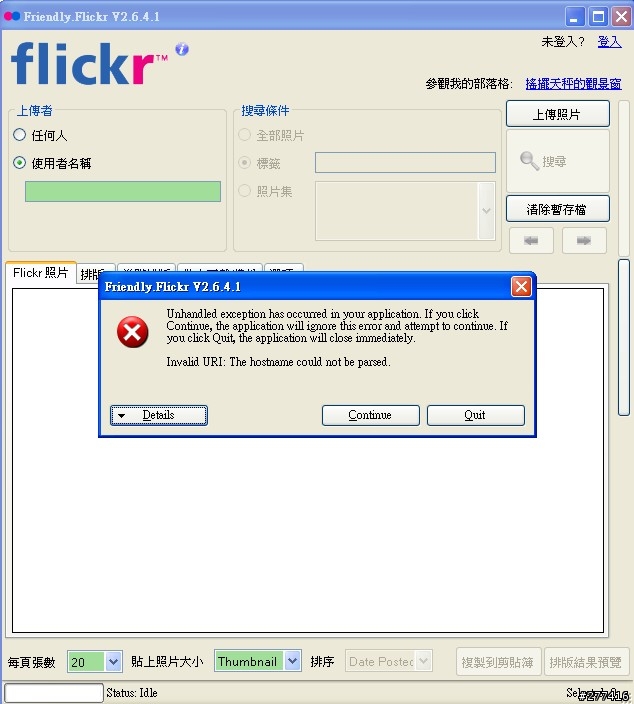Click the green username input field

(x=123, y=191)
